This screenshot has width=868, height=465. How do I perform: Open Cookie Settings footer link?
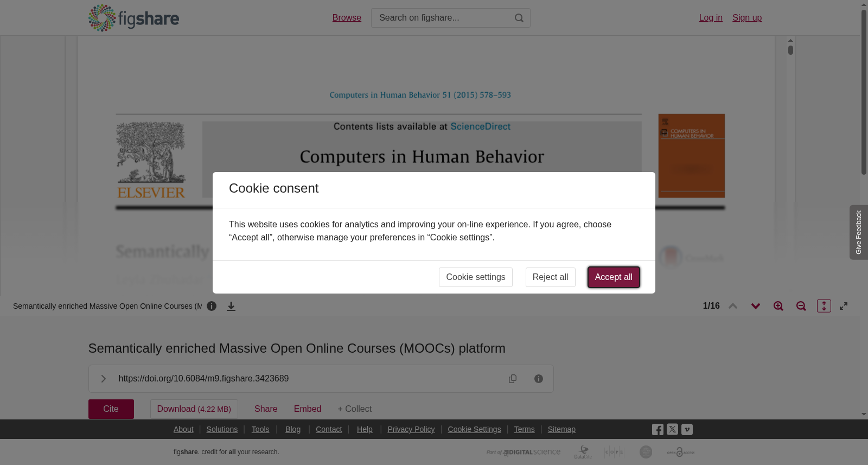pos(474,429)
